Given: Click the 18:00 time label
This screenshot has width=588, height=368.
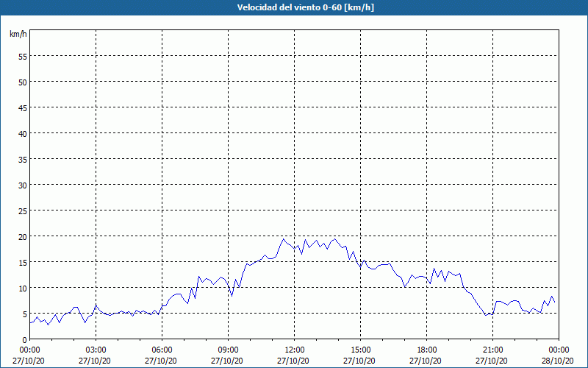Looking at the screenshot, I should [427, 350].
